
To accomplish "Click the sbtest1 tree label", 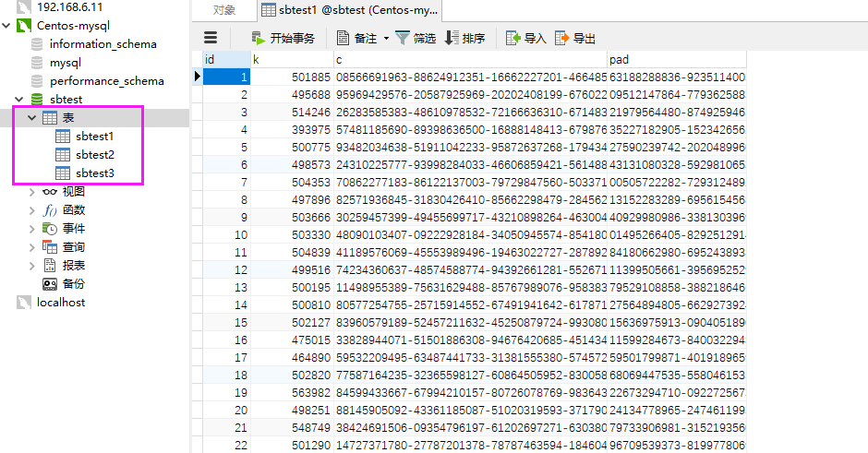I will (95, 136).
